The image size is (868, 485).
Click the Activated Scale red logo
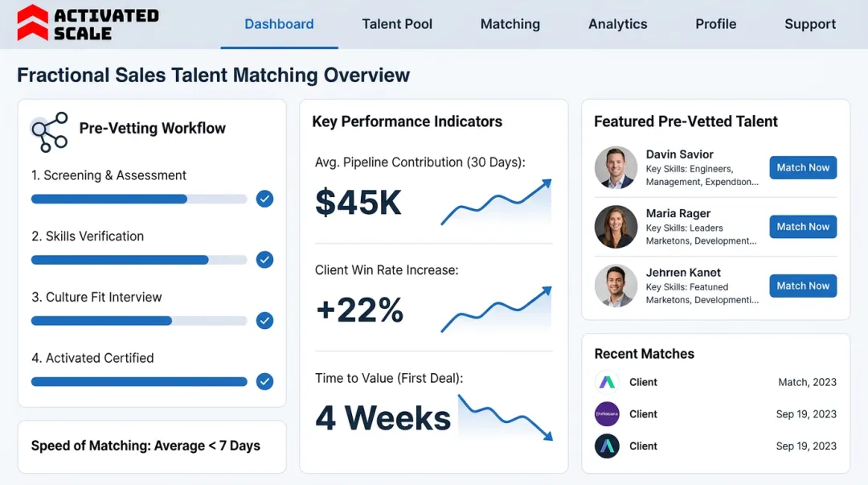pos(33,23)
